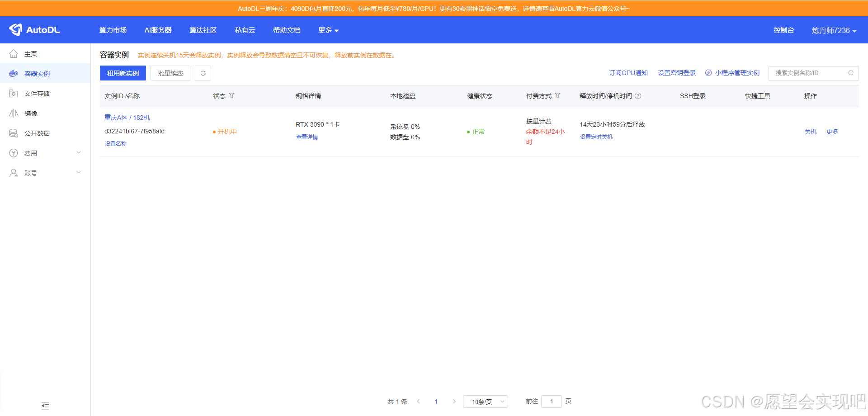Open 小程序管理实例 link
This screenshot has height=416, width=868.
click(732, 73)
